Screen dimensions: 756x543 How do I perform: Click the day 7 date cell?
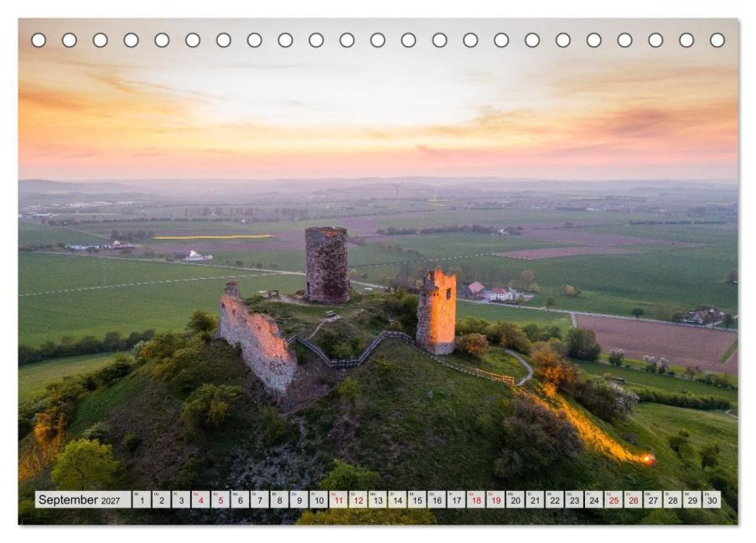(260, 499)
